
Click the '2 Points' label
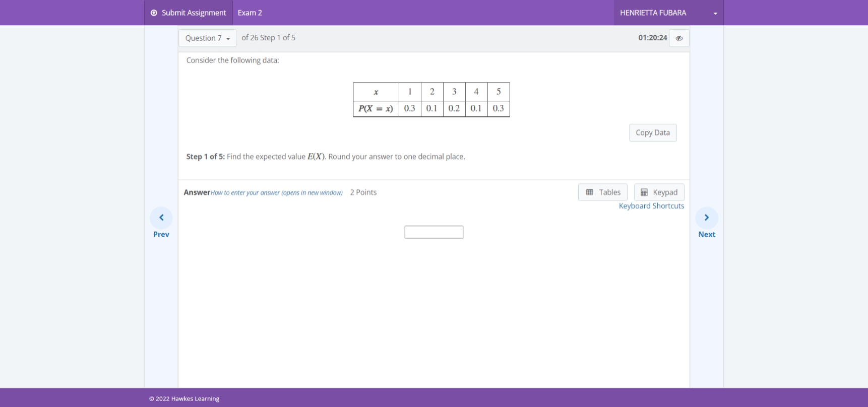point(363,192)
